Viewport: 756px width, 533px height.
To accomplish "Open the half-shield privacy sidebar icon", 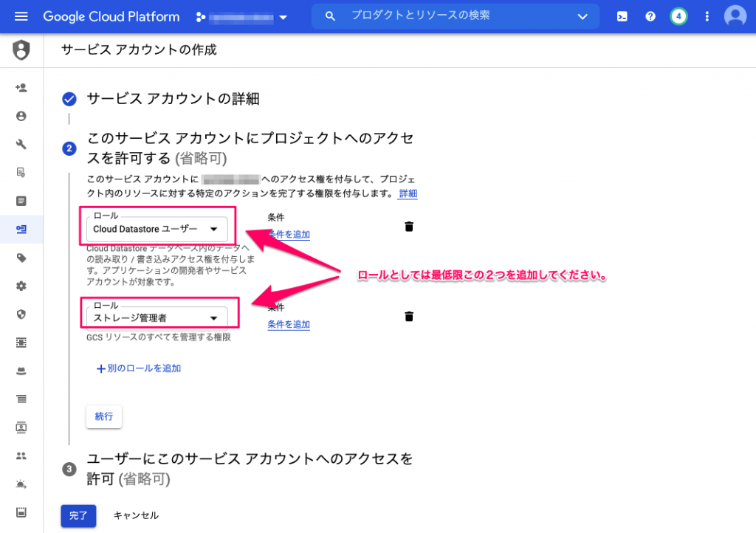I will coord(21,314).
